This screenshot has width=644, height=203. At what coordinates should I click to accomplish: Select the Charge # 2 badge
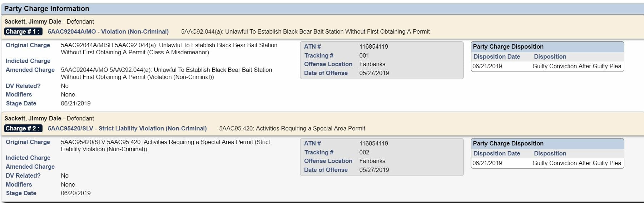tap(23, 128)
